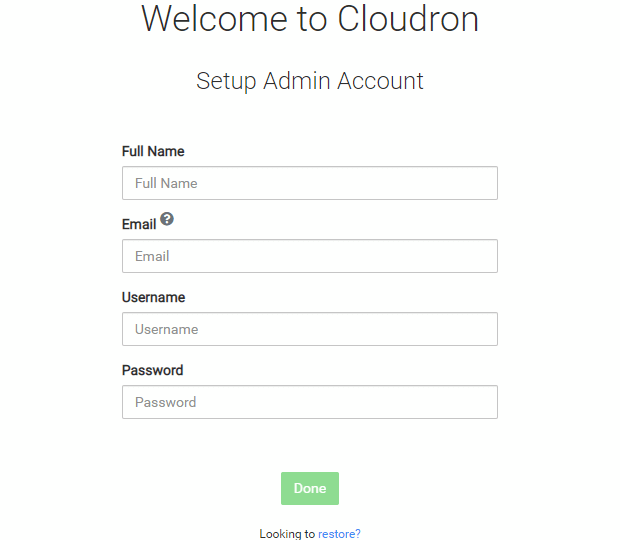This screenshot has width=620, height=540.
Task: Click the Full Name label
Action: click(153, 151)
